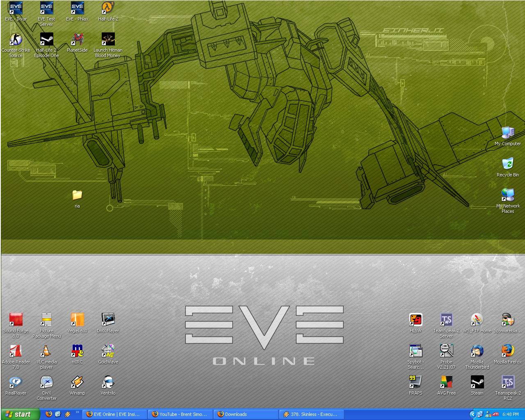This screenshot has width=525, height=420.
Task: Click the SpywareBlaster desktop icon
Action: [508, 323]
